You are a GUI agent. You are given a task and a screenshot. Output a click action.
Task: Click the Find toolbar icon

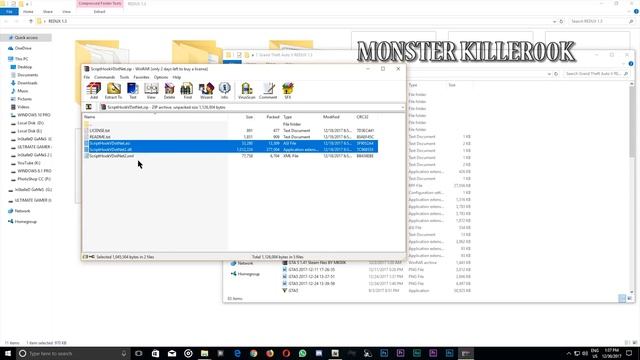click(187, 91)
